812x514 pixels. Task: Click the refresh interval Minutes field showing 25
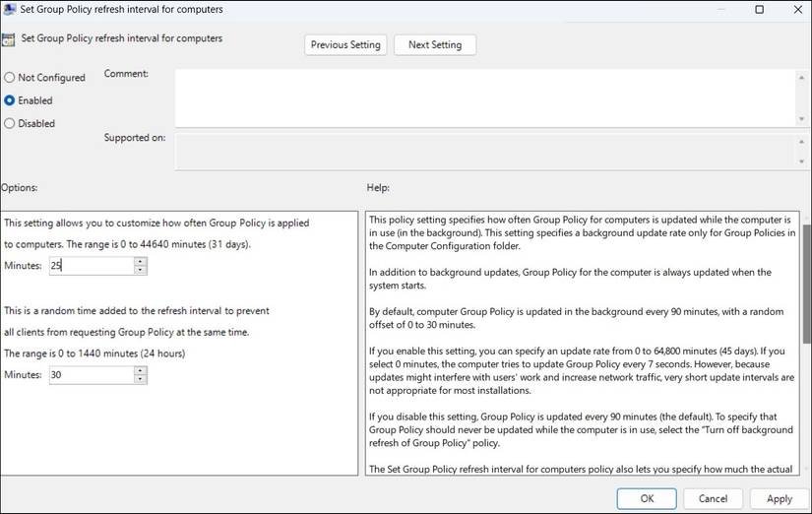point(90,266)
